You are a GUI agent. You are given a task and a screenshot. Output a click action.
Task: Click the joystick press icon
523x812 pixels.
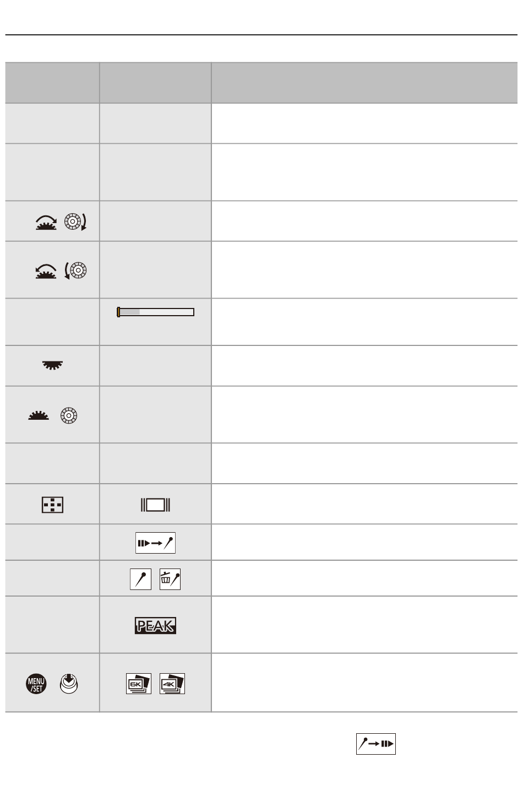[x=69, y=684]
